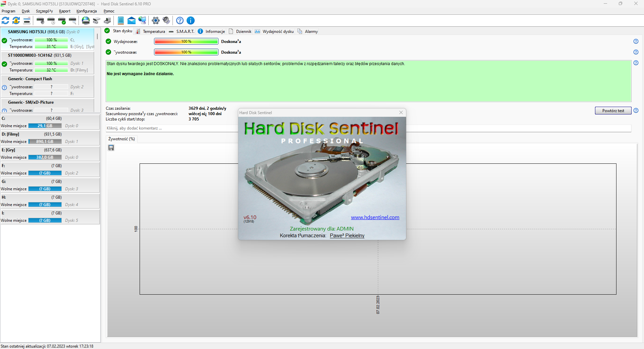Click the blue info toolbar icon

click(191, 20)
